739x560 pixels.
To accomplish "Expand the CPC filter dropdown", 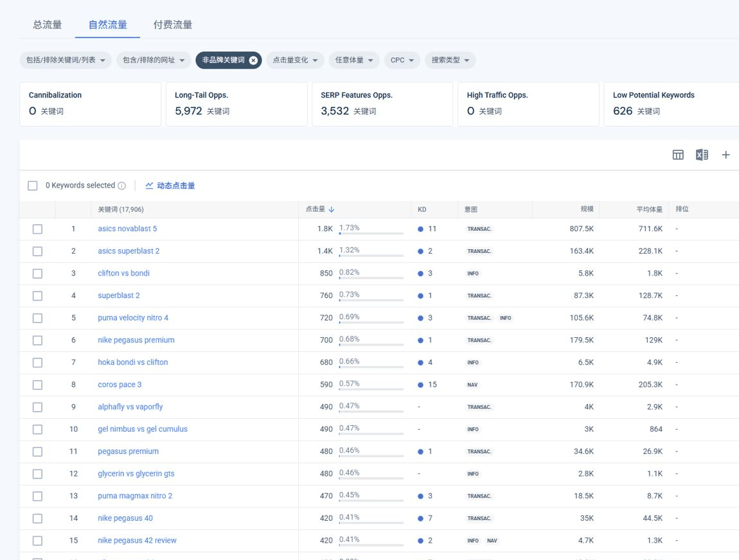I will (x=402, y=60).
